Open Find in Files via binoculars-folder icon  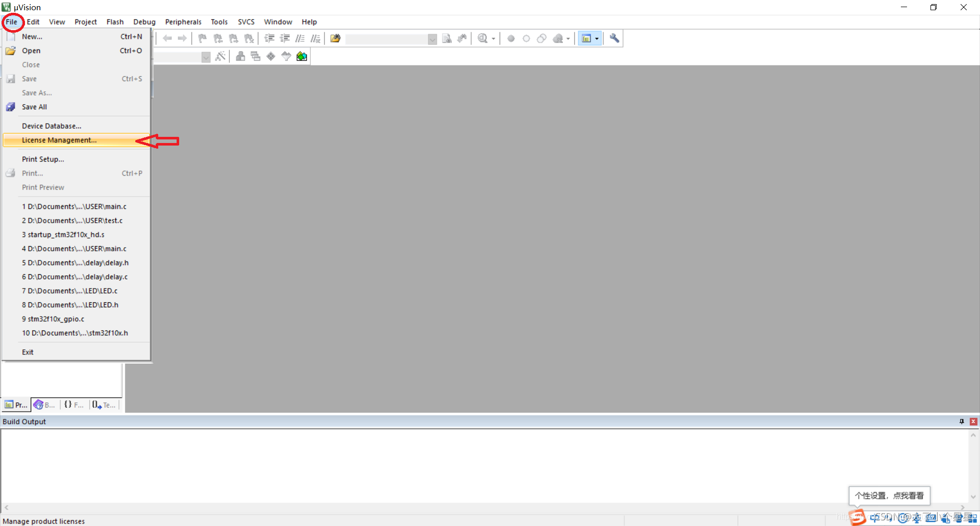pyautogui.click(x=335, y=38)
